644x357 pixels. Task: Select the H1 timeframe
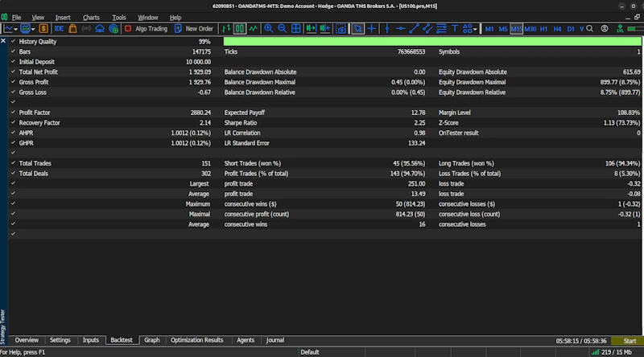544,29
